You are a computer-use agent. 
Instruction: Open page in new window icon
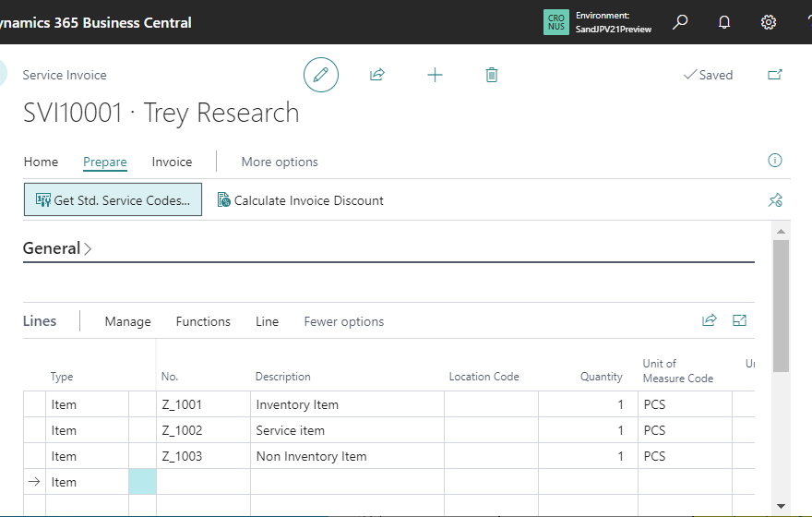(775, 75)
